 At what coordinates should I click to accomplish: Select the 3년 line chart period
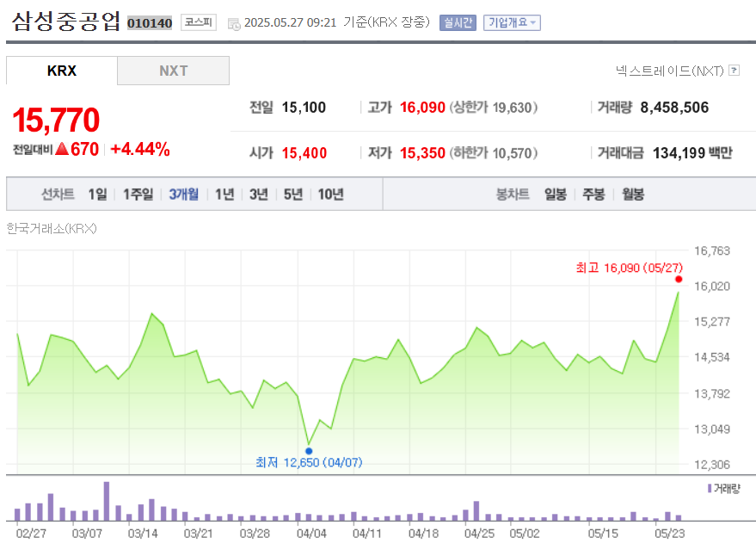(x=258, y=194)
